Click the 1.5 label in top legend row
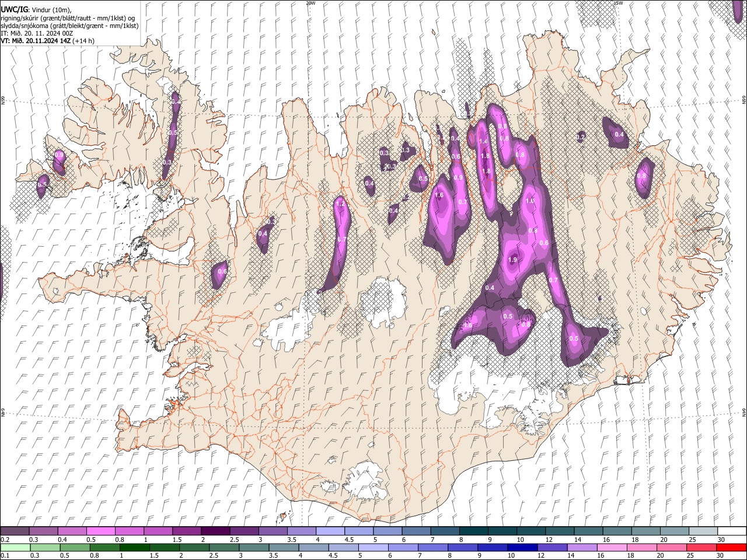The image size is (747, 560). click(176, 540)
